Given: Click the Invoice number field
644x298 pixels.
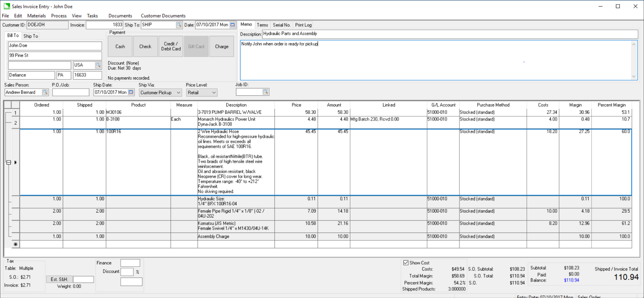Looking at the screenshot, I should pyautogui.click(x=104, y=25).
